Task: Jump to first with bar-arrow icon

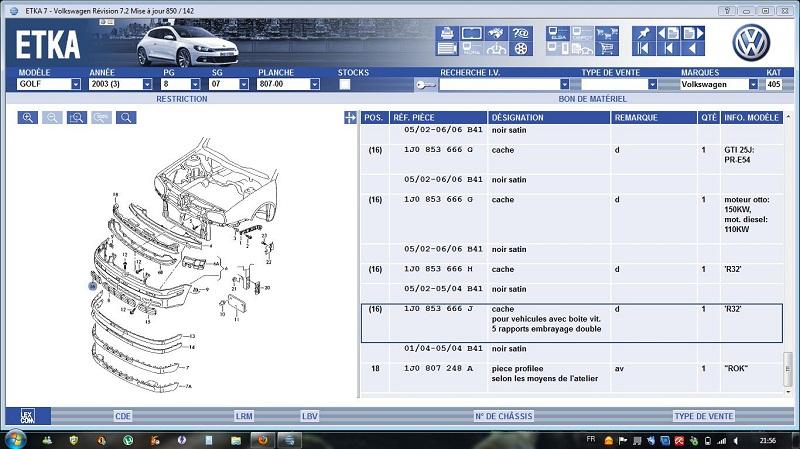Action: click(x=643, y=49)
